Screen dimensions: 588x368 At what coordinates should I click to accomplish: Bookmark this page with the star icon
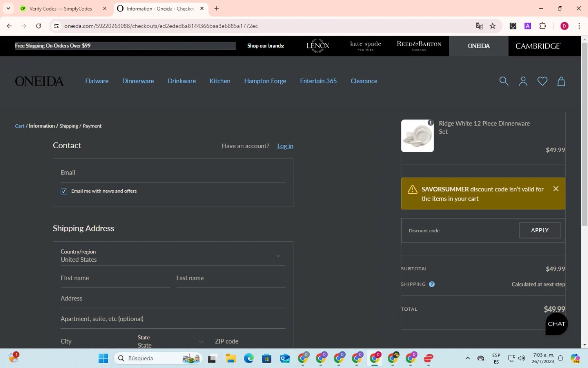point(493,26)
